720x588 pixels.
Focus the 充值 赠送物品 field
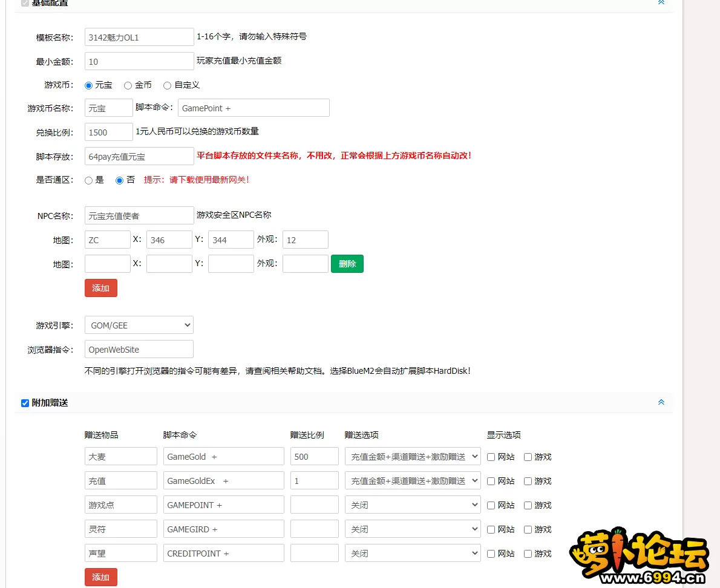(121, 480)
